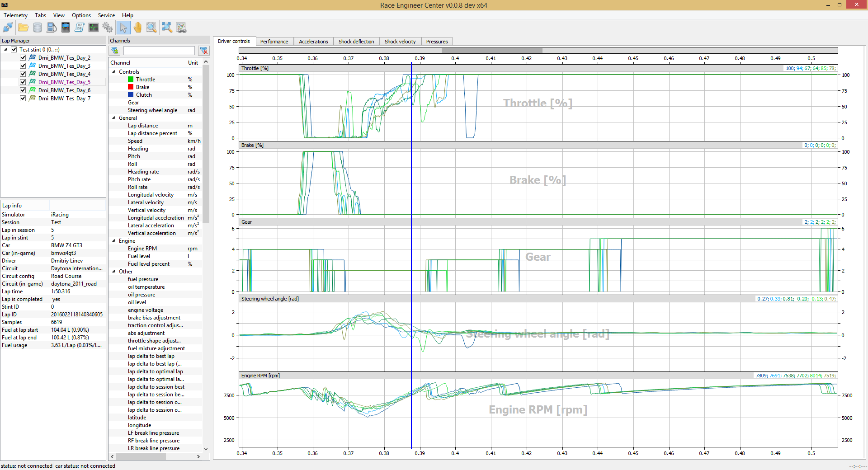Select the Engine RPM channel

pos(142,249)
